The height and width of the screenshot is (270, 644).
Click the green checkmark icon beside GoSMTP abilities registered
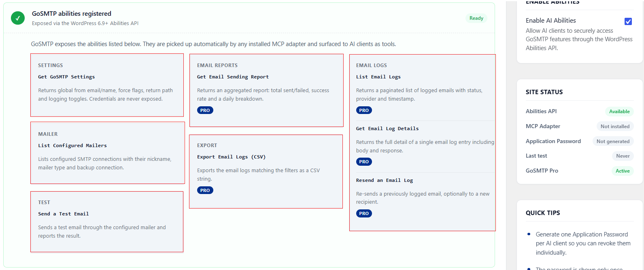tap(18, 18)
